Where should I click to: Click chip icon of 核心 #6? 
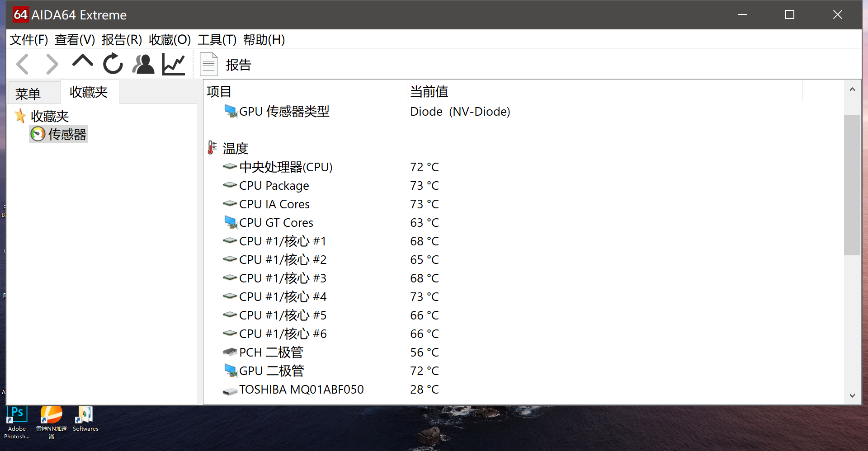point(230,333)
